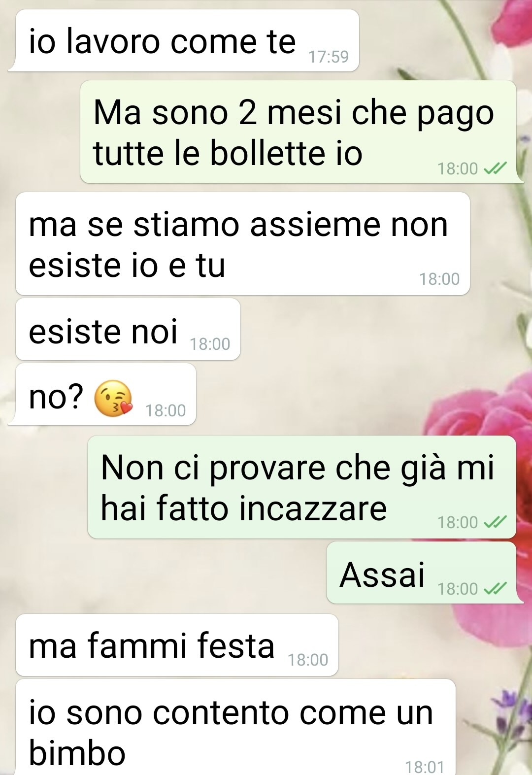Click read checkmarks on 'Ma sono 2 mesi' message
The height and width of the screenshot is (775, 532).
(x=495, y=169)
